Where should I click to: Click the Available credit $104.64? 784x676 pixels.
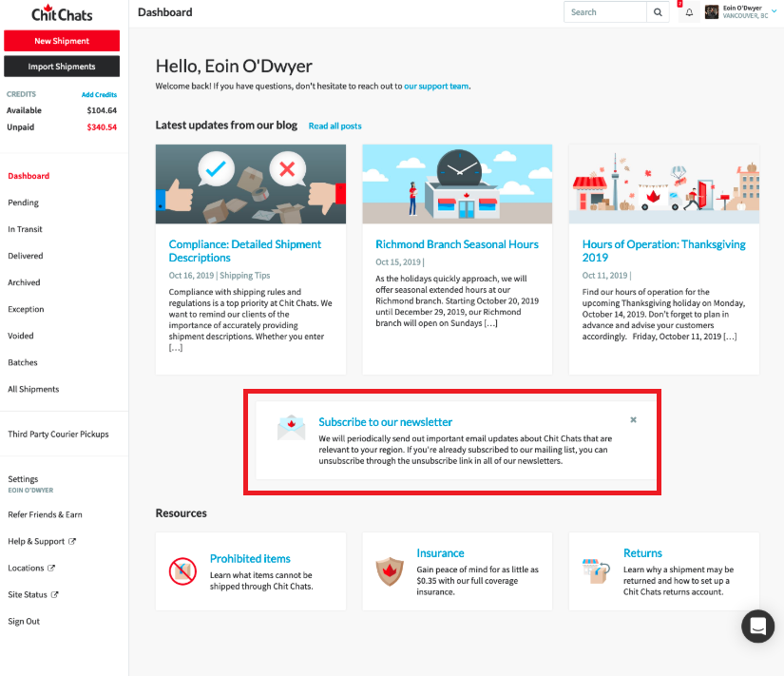tap(102, 110)
